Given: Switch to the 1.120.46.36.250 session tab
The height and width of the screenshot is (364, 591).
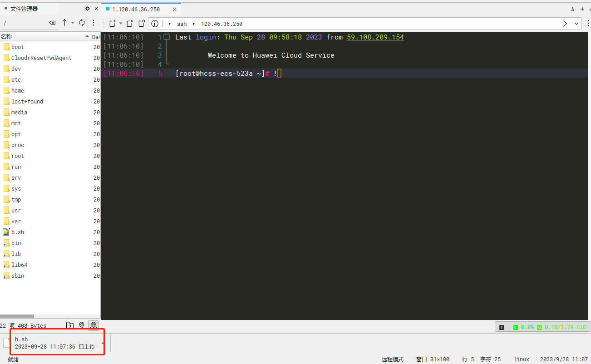Looking at the screenshot, I should click(136, 9).
